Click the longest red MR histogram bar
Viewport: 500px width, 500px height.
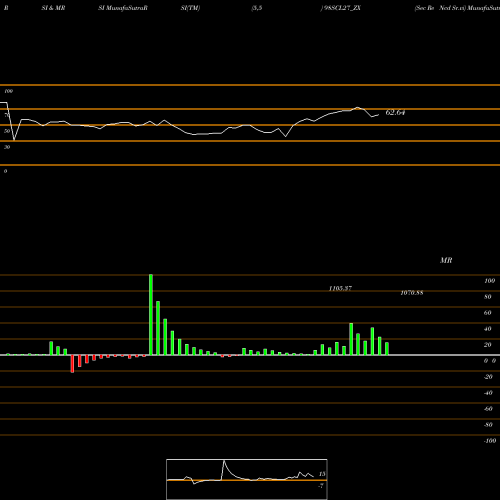(72, 364)
